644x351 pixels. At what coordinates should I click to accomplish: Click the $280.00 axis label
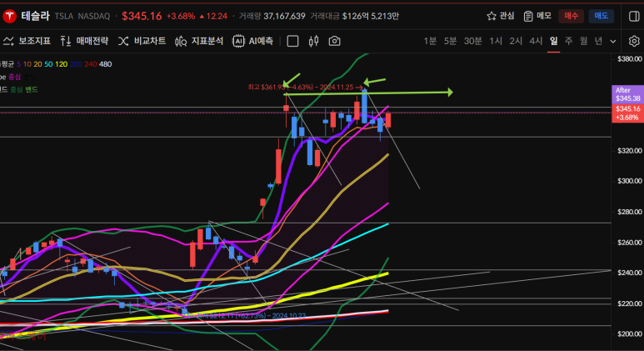coord(630,212)
